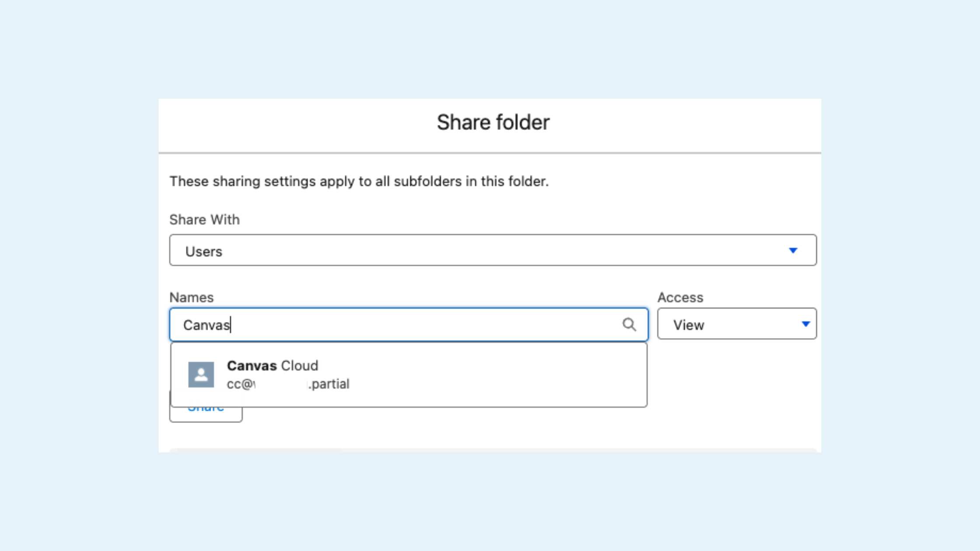Open the Access dropdown set to View
Screen dimensions: 980x551
pos(737,324)
